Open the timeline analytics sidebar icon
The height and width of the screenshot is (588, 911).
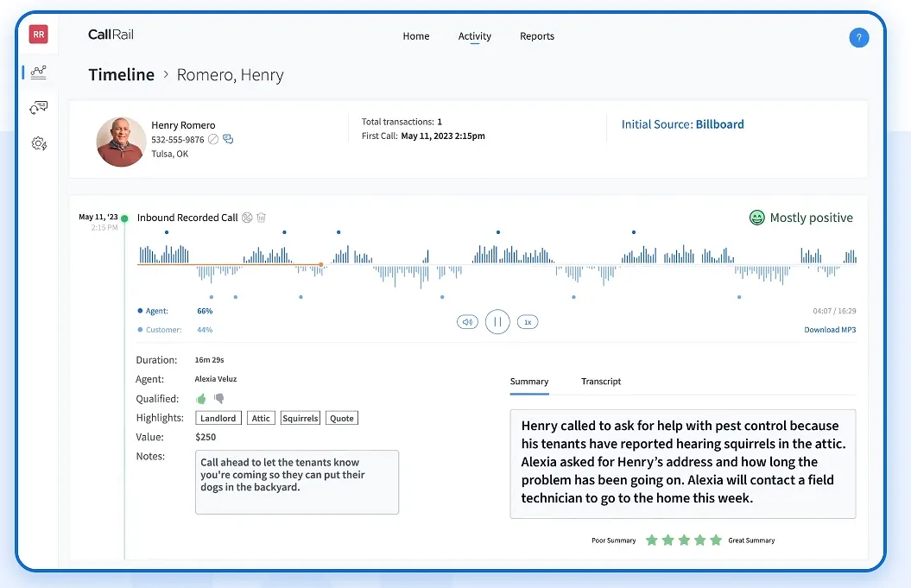38,73
